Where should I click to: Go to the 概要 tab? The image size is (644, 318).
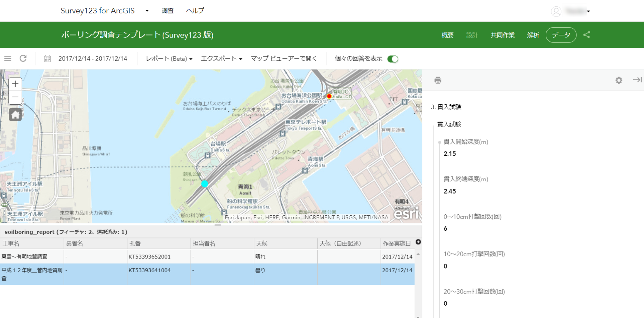447,35
